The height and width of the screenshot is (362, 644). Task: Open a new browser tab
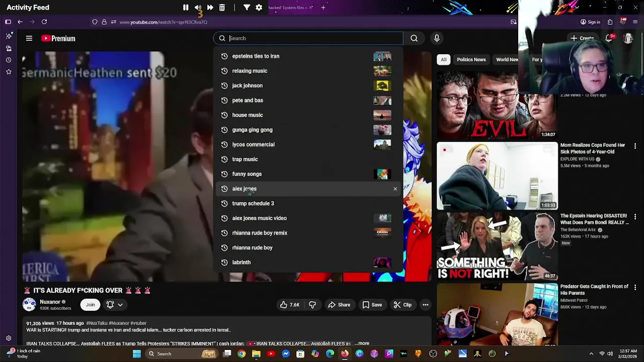pos(323,8)
